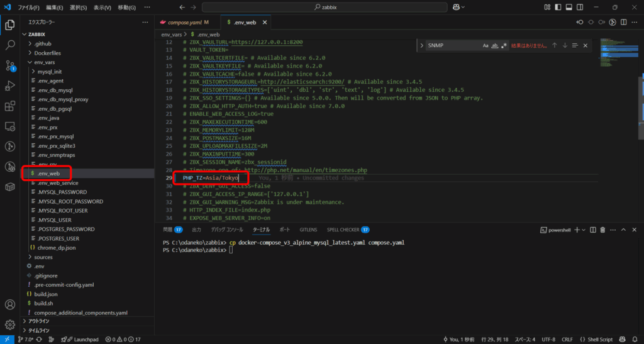The image size is (644, 344).
Task: Click Launchpad in the status bar
Action: tap(80, 340)
